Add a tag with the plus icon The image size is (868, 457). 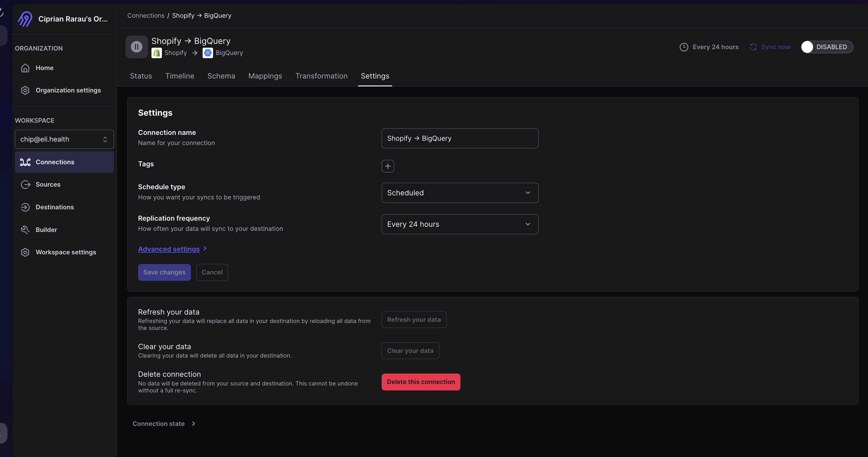coord(387,166)
